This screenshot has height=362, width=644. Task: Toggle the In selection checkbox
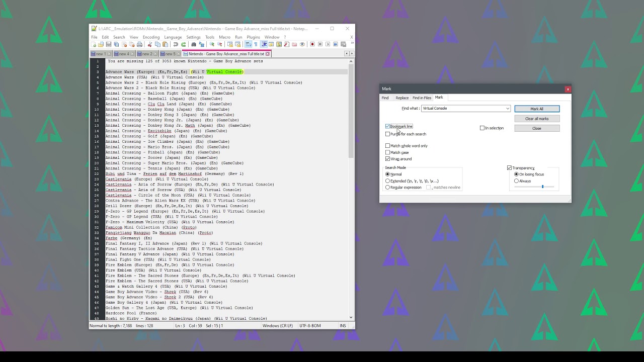[x=482, y=128]
